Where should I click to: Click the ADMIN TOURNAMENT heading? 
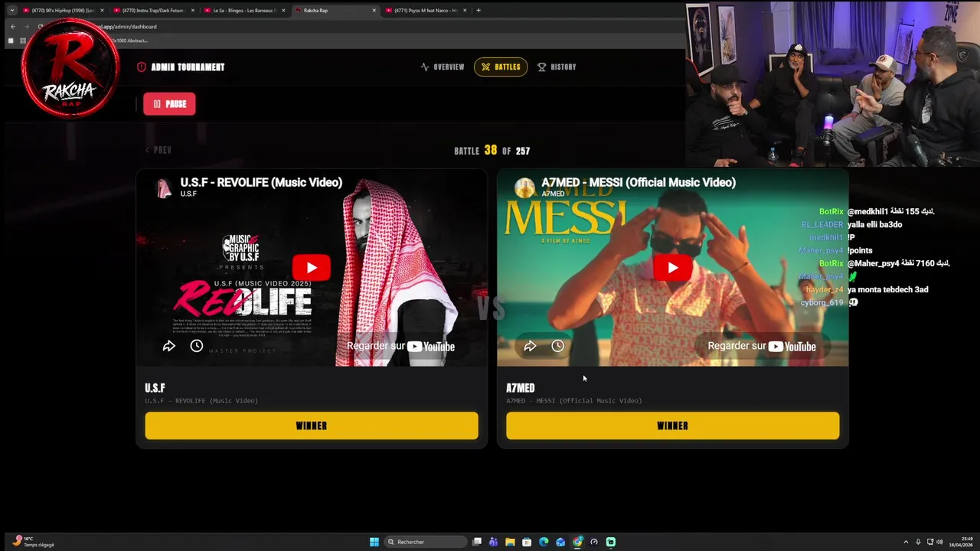click(x=188, y=67)
